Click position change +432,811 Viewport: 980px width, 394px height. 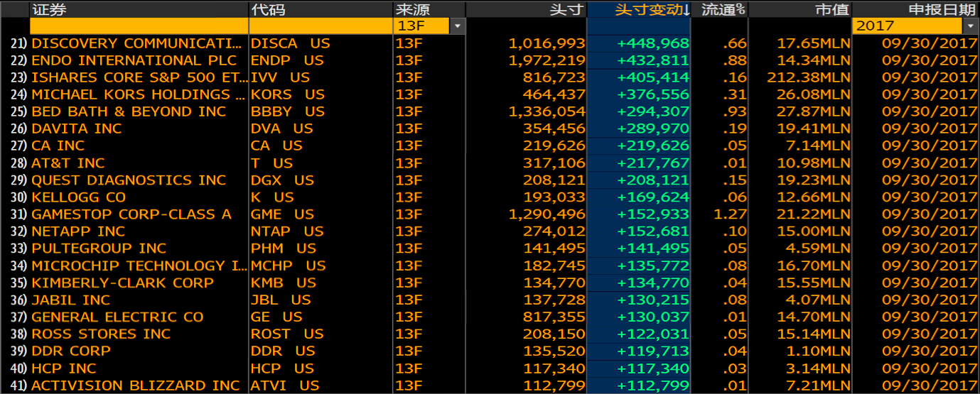(x=653, y=60)
